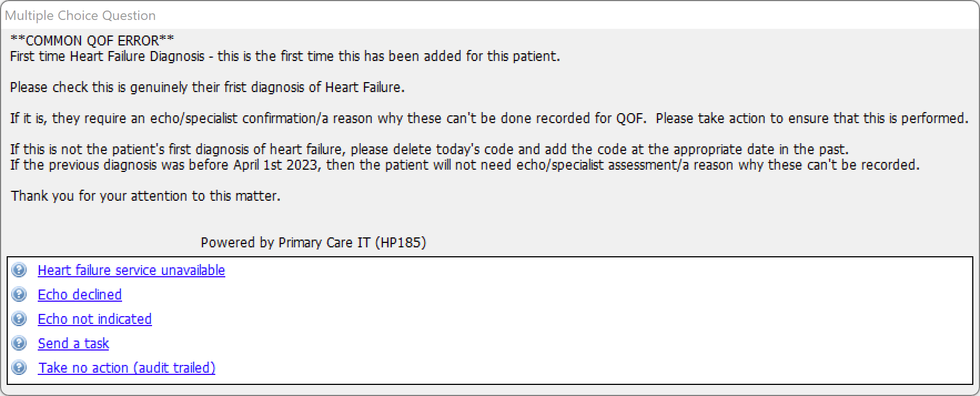Viewport: 980px width, 396px height.
Task: Choose the Heart failure service unavailable link
Action: (132, 270)
